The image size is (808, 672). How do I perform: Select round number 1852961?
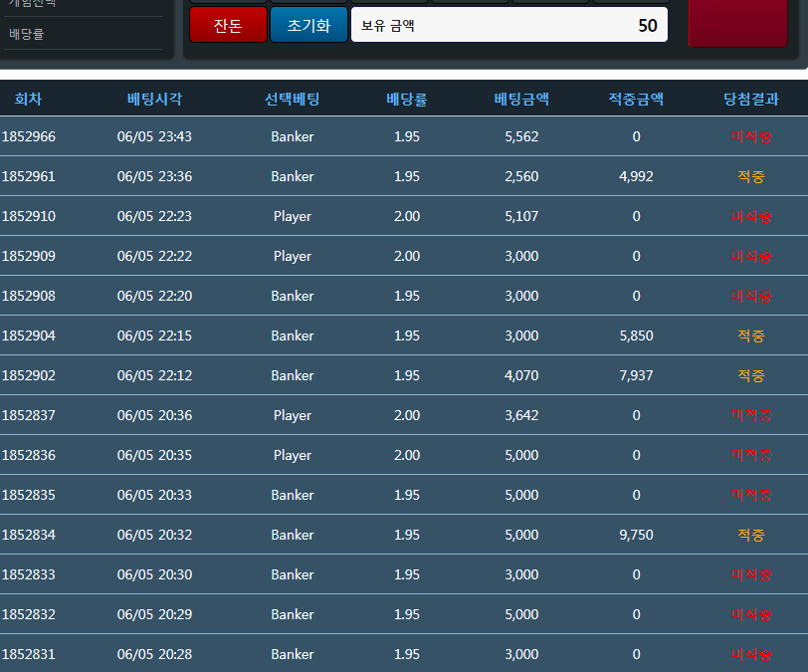[x=29, y=176]
